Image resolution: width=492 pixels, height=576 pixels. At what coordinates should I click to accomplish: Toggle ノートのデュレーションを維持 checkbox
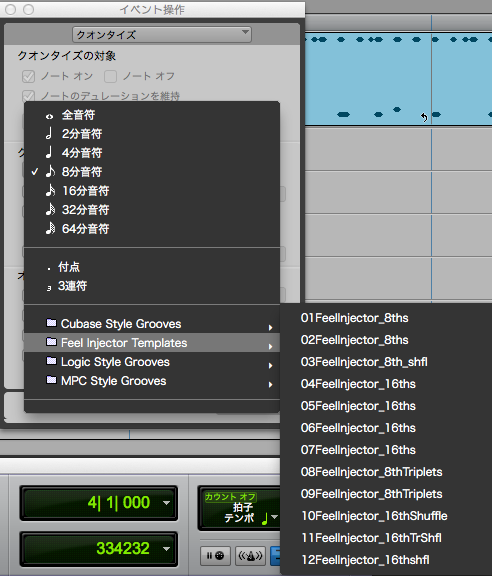pos(28,96)
